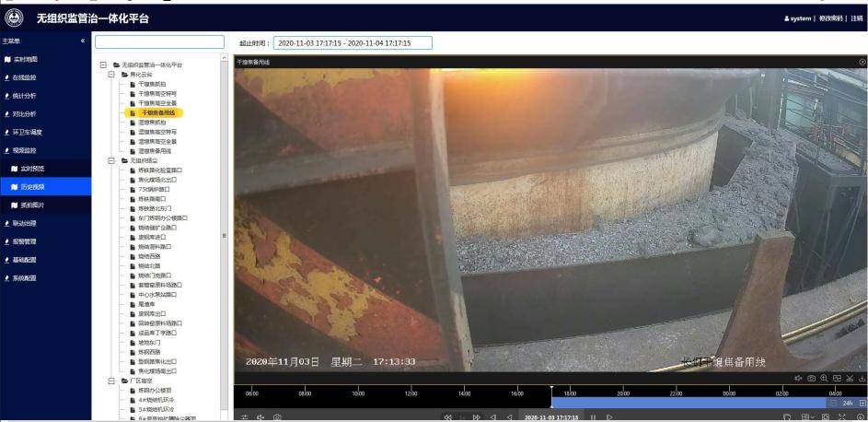Click the download icon above the timeline

click(x=862, y=379)
